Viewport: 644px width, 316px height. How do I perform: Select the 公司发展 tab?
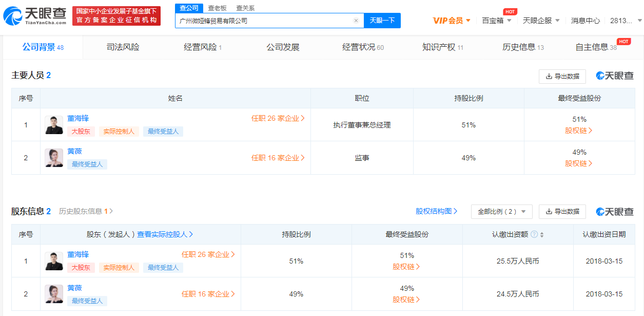pyautogui.click(x=283, y=47)
